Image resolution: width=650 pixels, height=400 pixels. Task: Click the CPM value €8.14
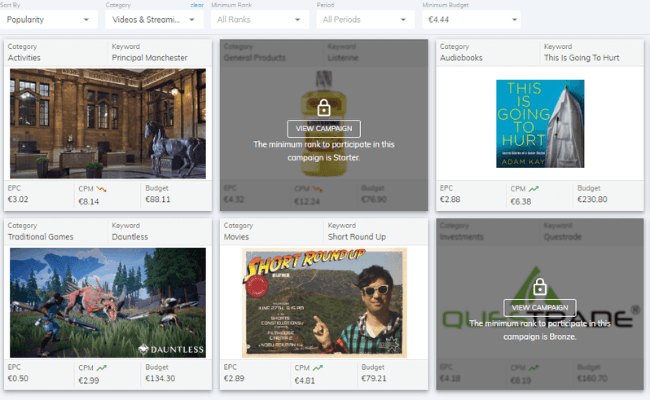pos(89,201)
